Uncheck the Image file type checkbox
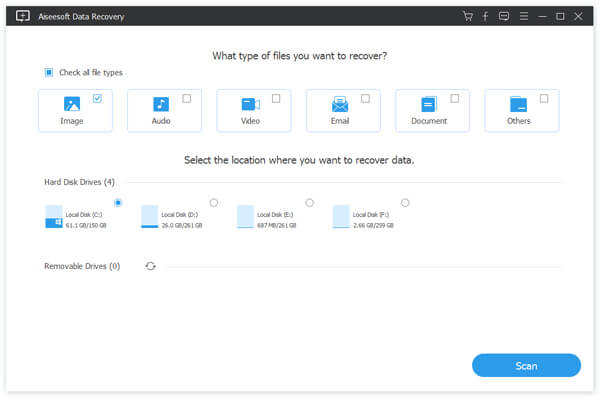The image size is (600, 398). (x=97, y=99)
